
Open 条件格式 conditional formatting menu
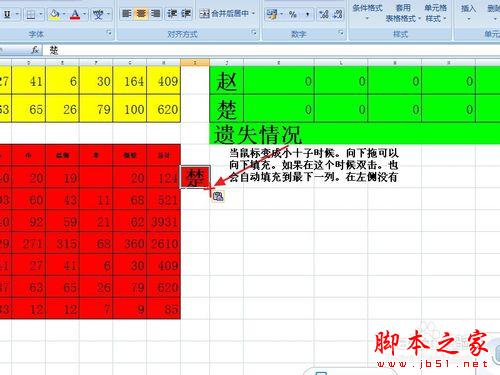[367, 12]
